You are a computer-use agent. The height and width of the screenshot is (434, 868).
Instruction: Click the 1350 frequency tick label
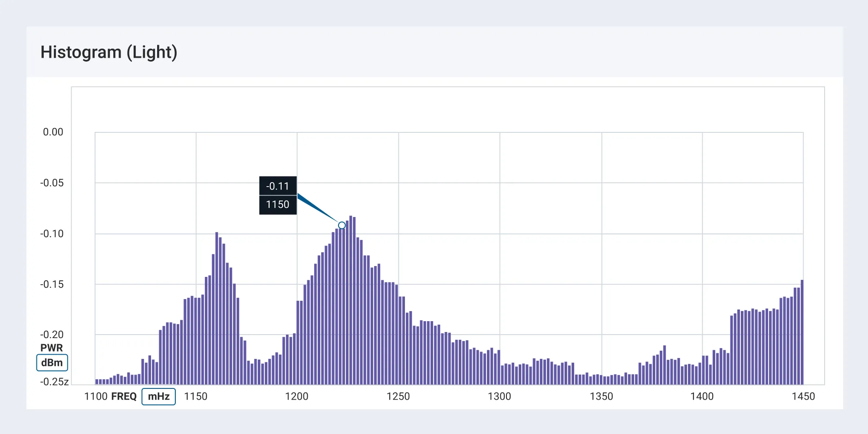coord(601,396)
